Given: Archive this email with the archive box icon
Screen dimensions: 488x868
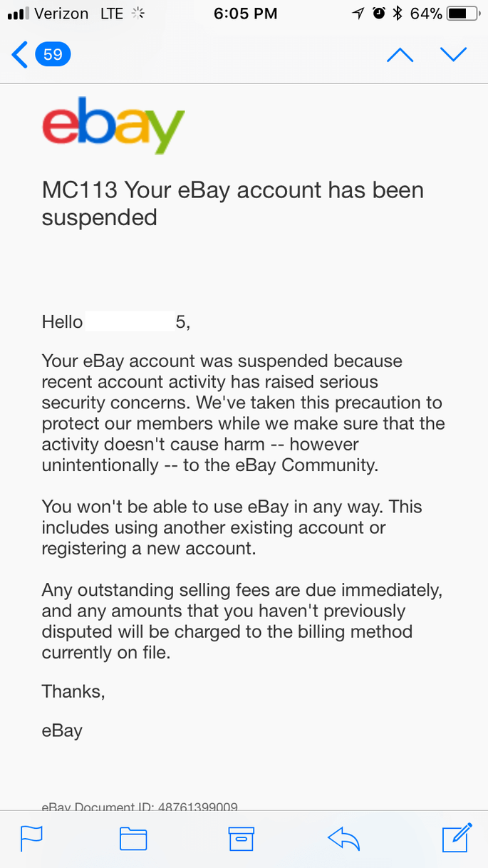Looking at the screenshot, I should 241,839.
